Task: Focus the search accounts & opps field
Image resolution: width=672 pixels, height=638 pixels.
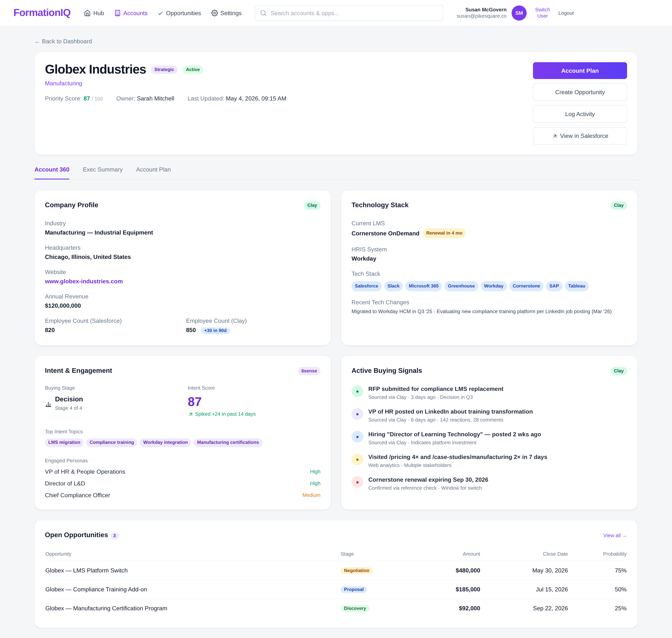Action: tap(349, 13)
